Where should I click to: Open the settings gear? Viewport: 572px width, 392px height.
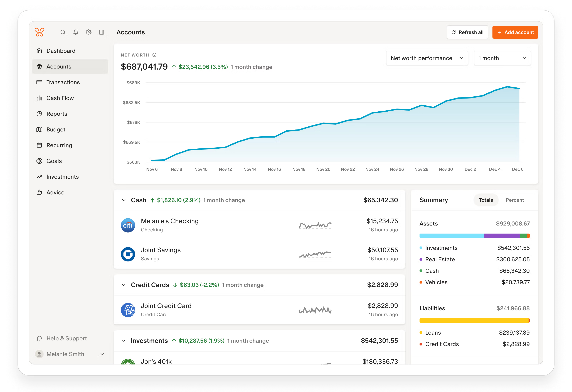point(89,32)
